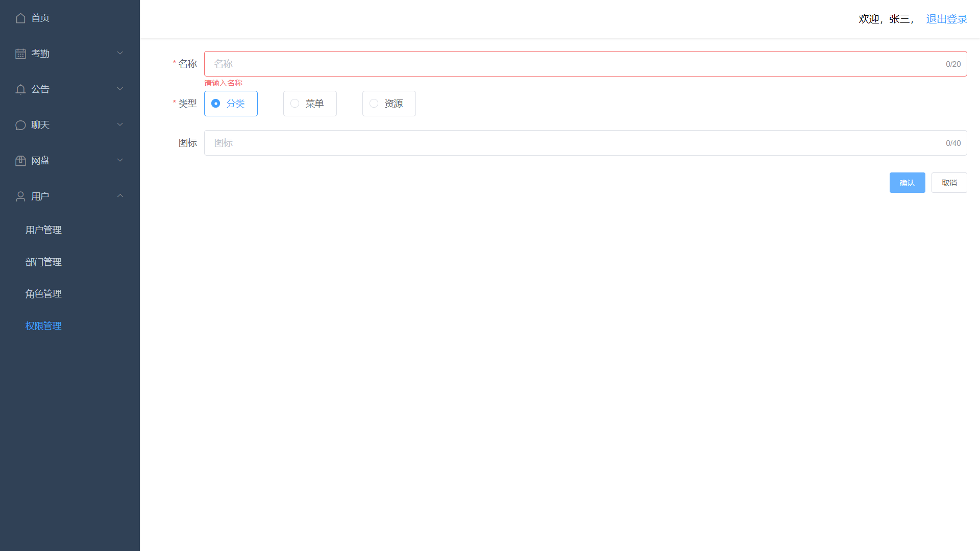Select the 资源 radio option
980x551 pixels.
tap(374, 104)
